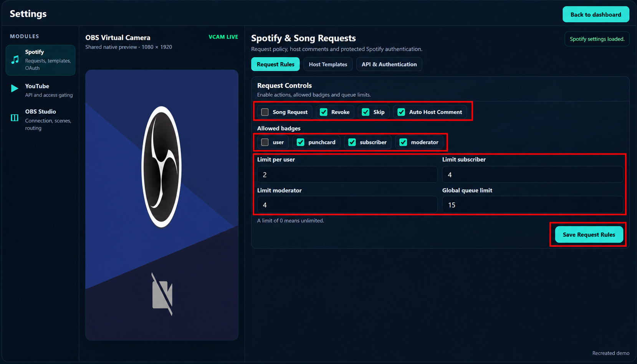Image resolution: width=637 pixels, height=364 pixels.
Task: Select the OBS Studio module in sidebar
Action: (x=40, y=119)
